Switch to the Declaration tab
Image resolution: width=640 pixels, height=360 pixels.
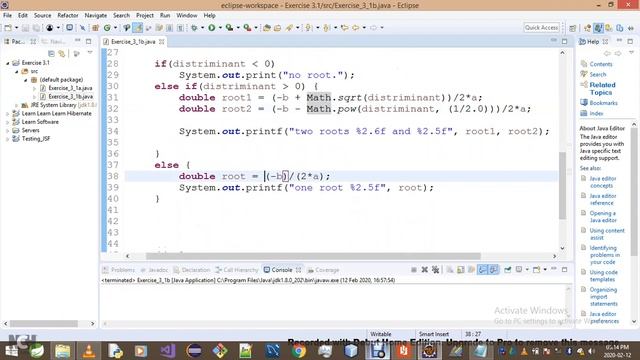191,270
